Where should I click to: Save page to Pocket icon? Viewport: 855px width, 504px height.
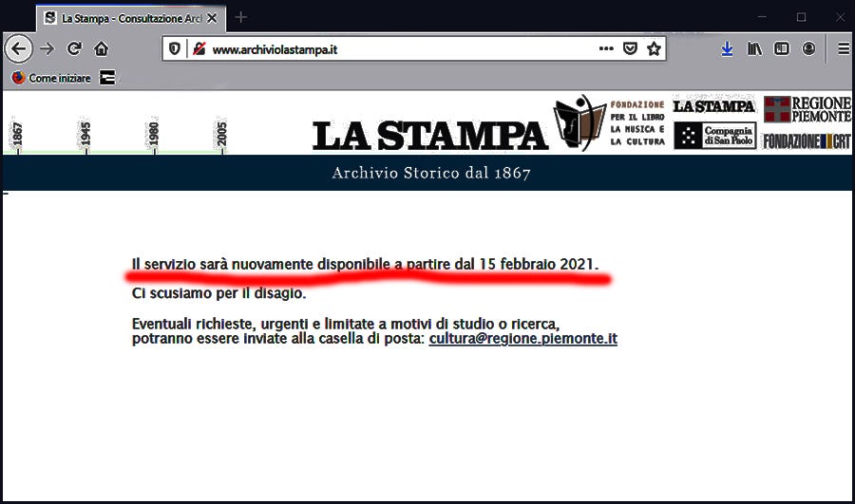tap(630, 49)
